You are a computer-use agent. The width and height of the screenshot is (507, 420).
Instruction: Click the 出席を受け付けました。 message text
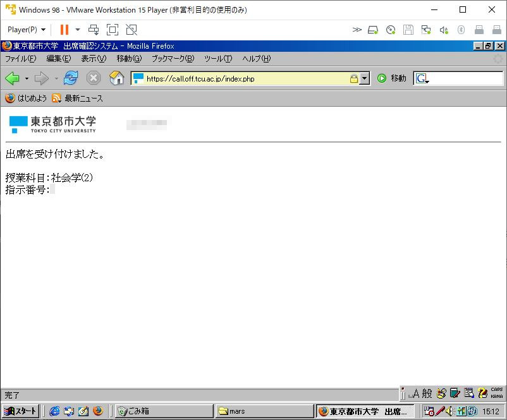tap(55, 154)
